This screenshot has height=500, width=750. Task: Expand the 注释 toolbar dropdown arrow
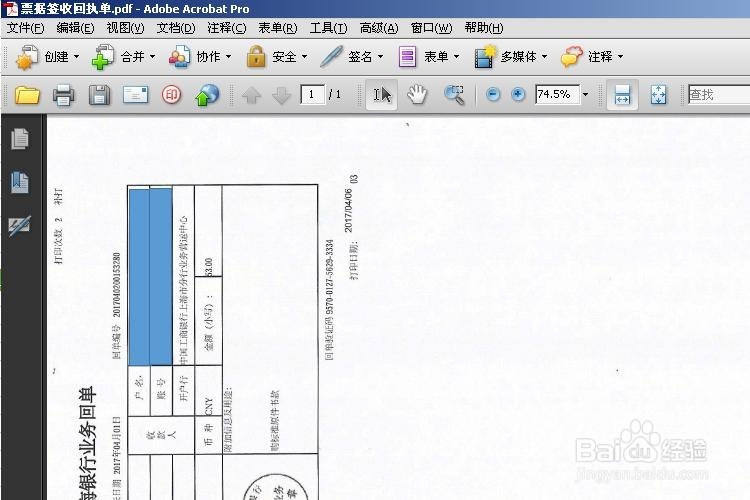coord(620,57)
